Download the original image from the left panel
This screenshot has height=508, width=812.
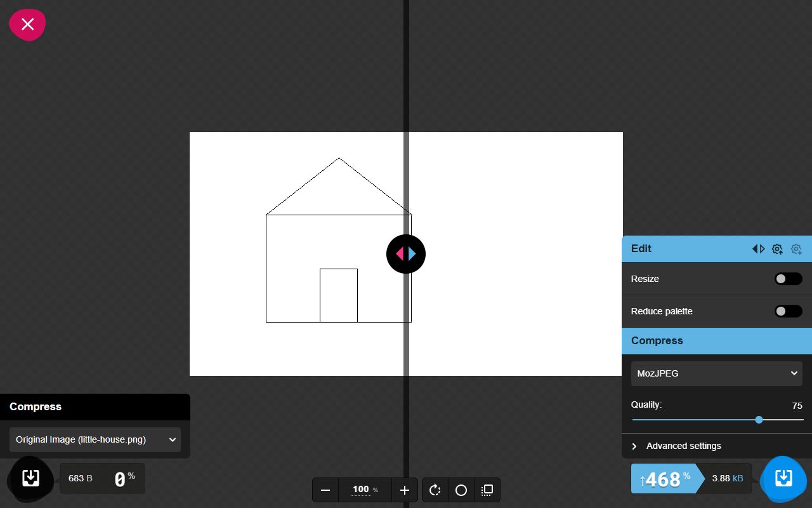pyautogui.click(x=30, y=478)
